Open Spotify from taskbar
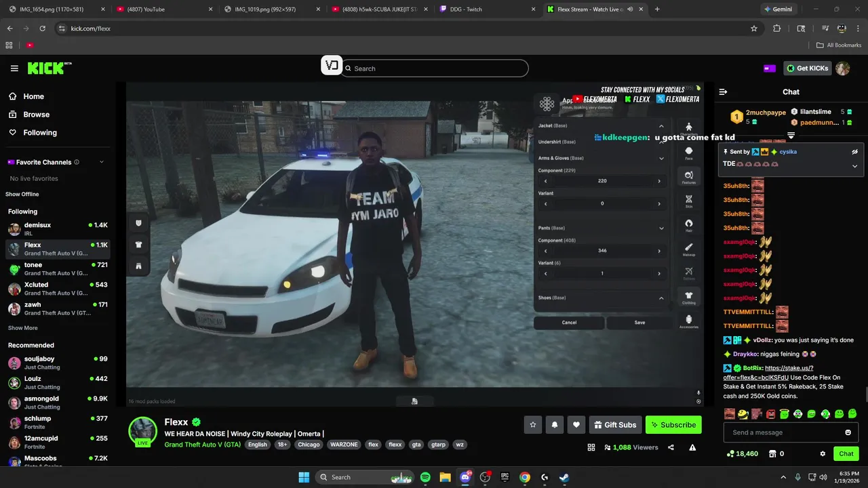Screen dimensions: 868x488 [425, 477]
